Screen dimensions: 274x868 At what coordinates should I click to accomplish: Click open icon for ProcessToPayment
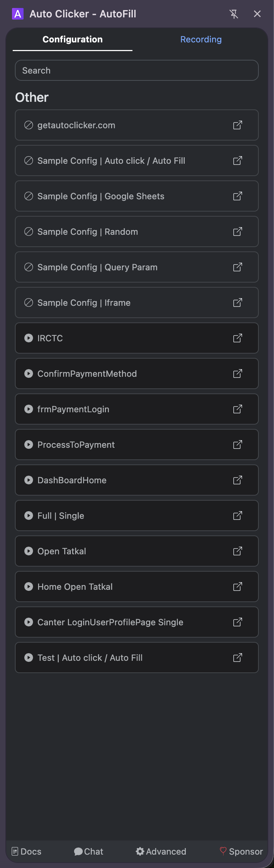tap(238, 445)
